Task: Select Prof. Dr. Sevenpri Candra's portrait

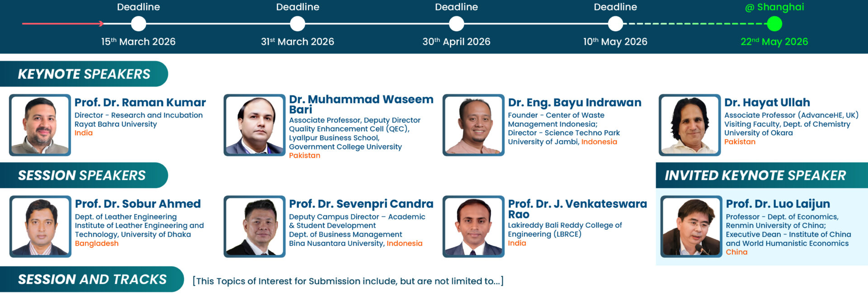Action: tap(255, 226)
